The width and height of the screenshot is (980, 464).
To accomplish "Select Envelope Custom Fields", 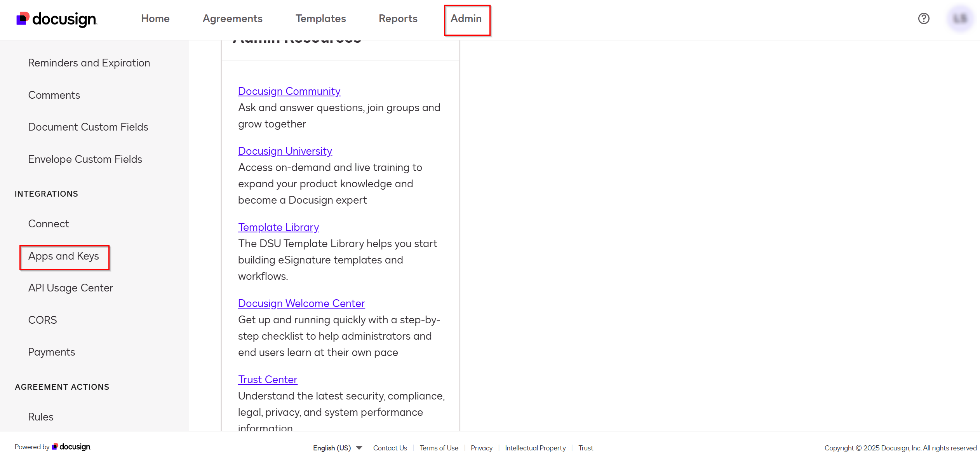I will point(85,159).
